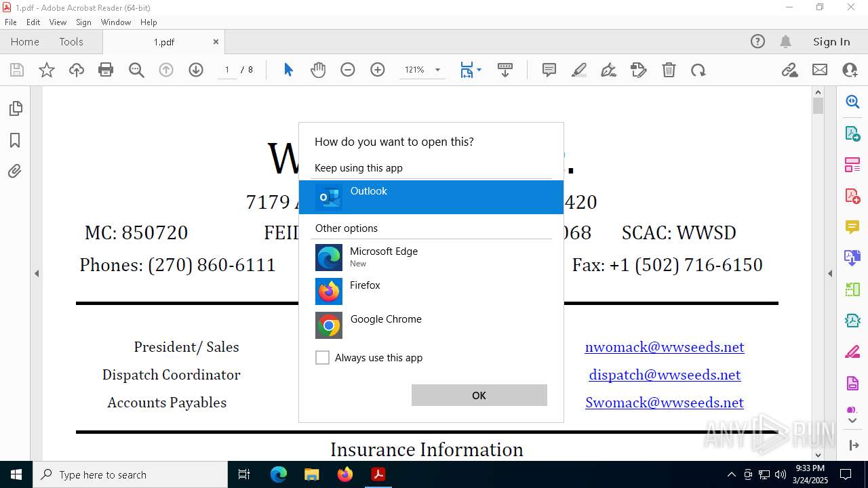Show hidden system tray icons chevron
The image size is (868, 488).
tap(731, 474)
